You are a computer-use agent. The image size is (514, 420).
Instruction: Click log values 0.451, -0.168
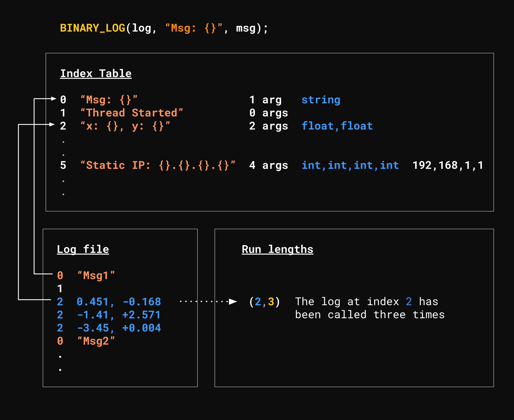pyautogui.click(x=118, y=302)
